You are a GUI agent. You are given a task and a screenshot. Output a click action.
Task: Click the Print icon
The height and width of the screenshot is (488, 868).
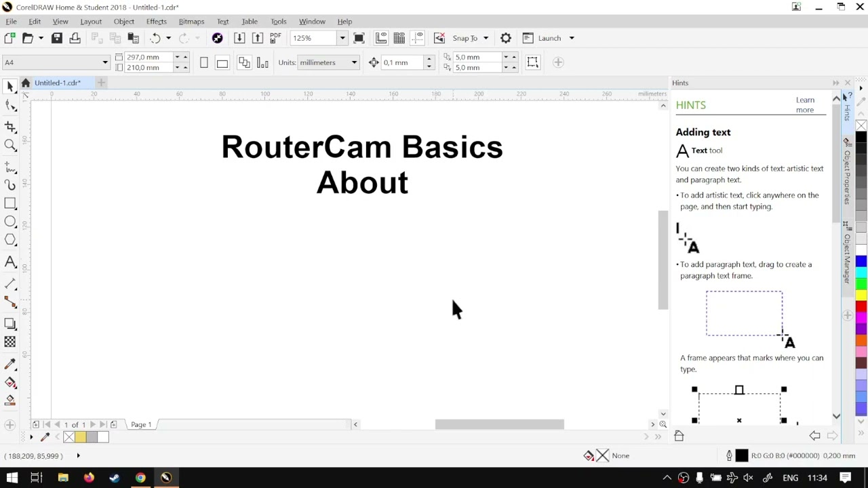point(75,38)
